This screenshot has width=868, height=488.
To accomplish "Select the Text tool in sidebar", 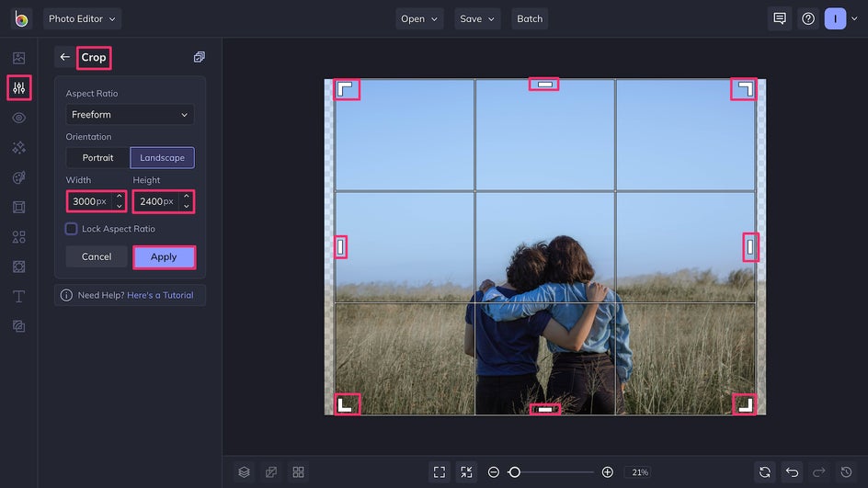I will (x=18, y=296).
